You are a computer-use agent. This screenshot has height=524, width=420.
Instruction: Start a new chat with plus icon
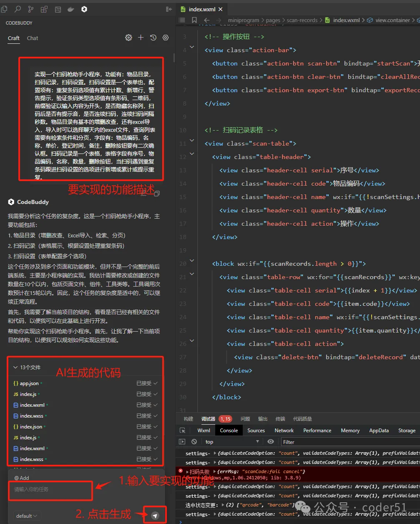point(141,38)
